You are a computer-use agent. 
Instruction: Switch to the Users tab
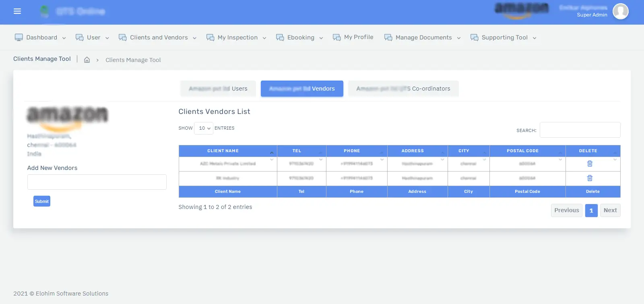218,89
